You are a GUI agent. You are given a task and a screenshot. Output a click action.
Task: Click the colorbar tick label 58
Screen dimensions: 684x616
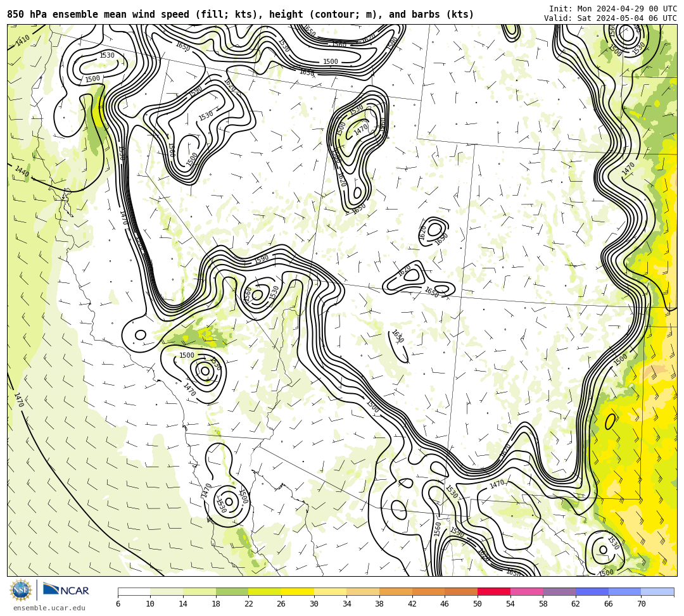(x=543, y=604)
